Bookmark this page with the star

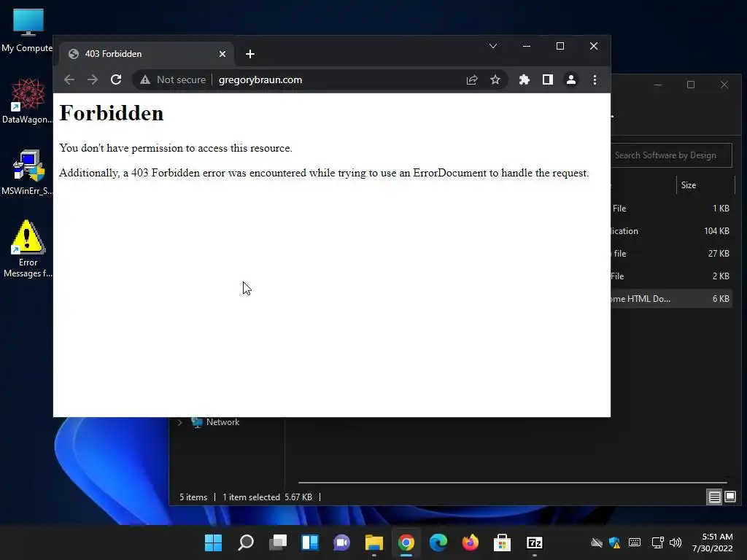pos(495,79)
